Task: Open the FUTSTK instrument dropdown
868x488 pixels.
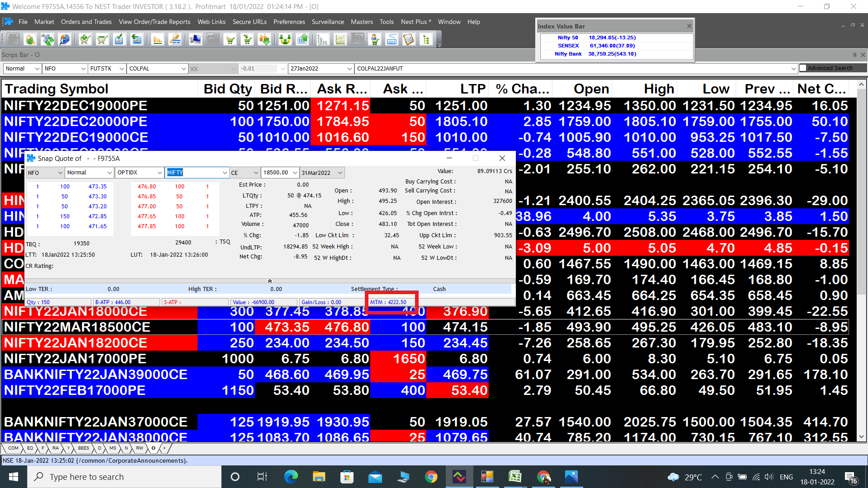Action: [x=122, y=69]
